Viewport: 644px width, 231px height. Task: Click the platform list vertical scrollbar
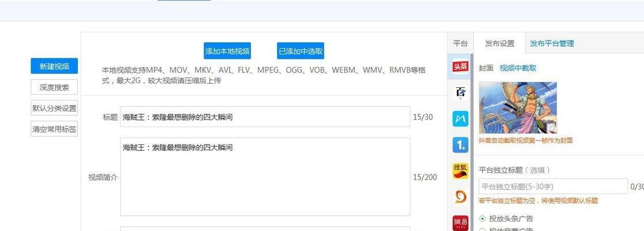point(471,142)
